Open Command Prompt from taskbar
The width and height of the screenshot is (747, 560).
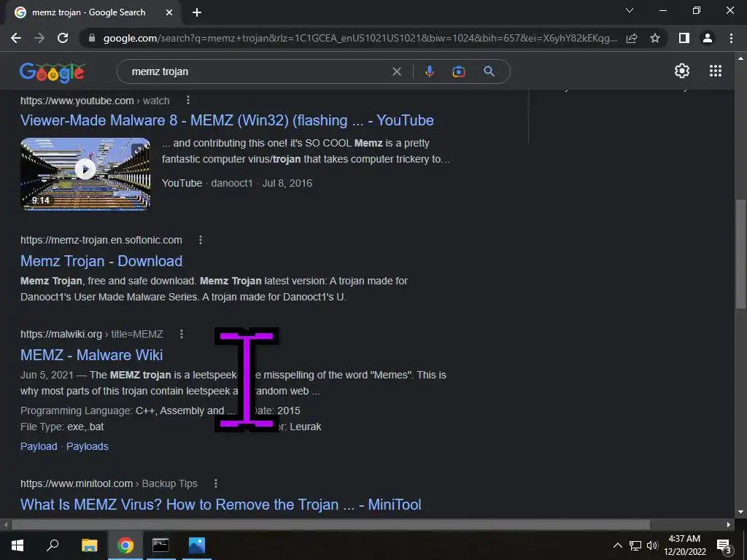click(160, 545)
